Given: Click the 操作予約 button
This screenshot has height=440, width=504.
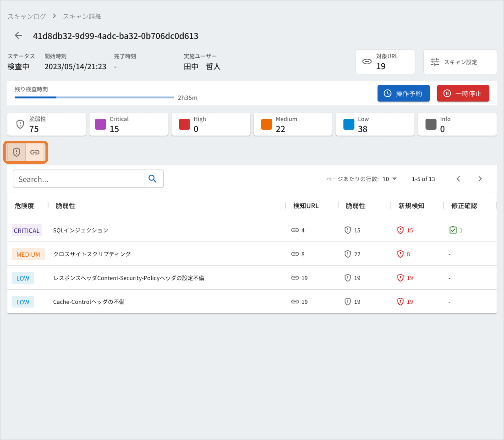Looking at the screenshot, I should coord(403,93).
